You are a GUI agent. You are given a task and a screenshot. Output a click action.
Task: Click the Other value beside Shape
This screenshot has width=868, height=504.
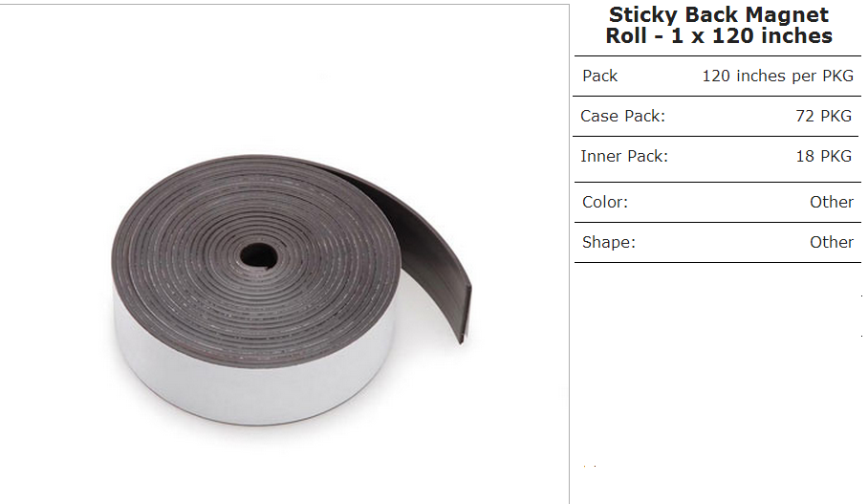point(832,243)
